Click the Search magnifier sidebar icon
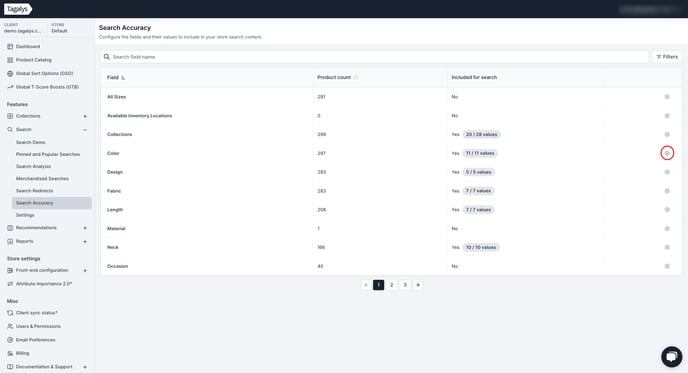688x373 pixels. 10,130
